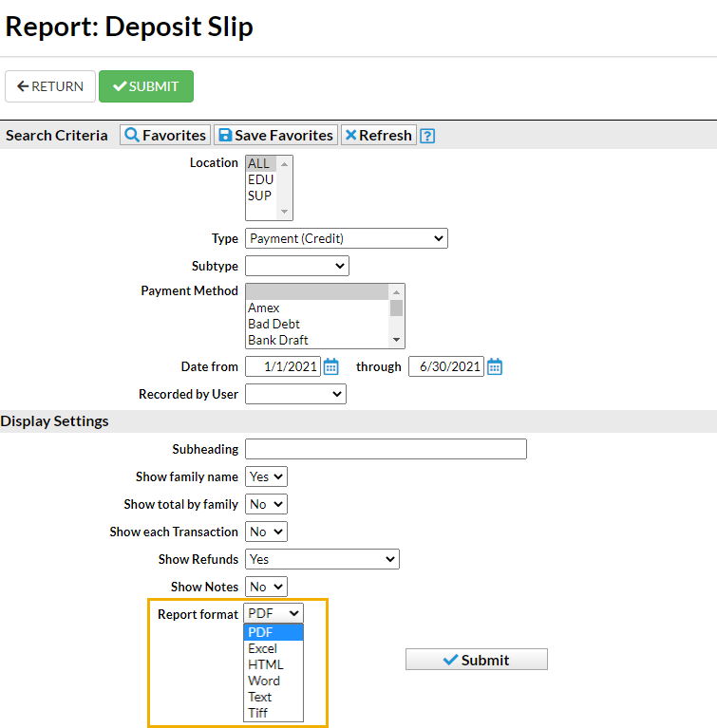Click Payment Method scrollbar down arrow
This screenshot has width=717, height=728.
(396, 340)
